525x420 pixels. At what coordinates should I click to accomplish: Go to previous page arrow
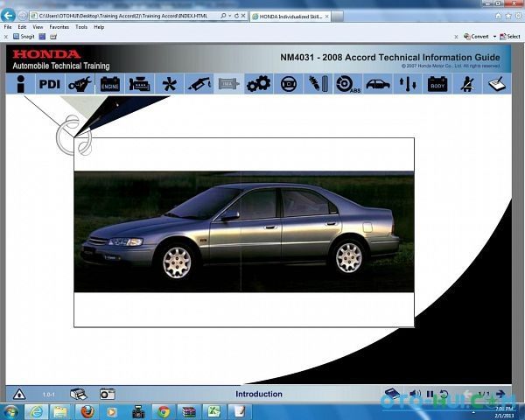pos(467,394)
